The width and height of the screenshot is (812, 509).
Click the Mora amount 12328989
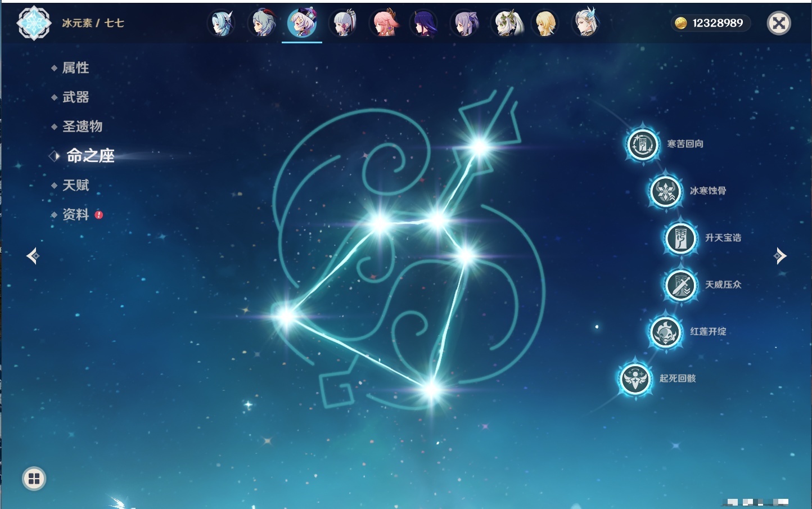[x=718, y=23]
